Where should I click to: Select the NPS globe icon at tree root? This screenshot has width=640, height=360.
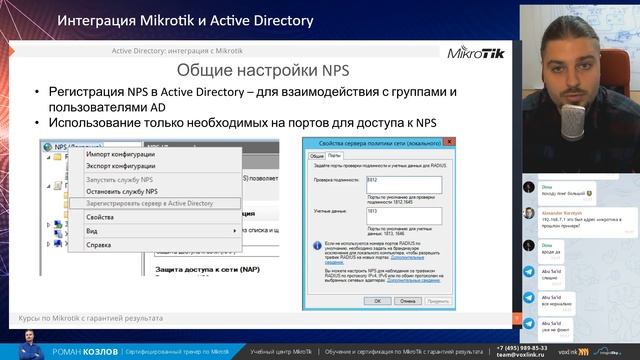click(x=48, y=147)
